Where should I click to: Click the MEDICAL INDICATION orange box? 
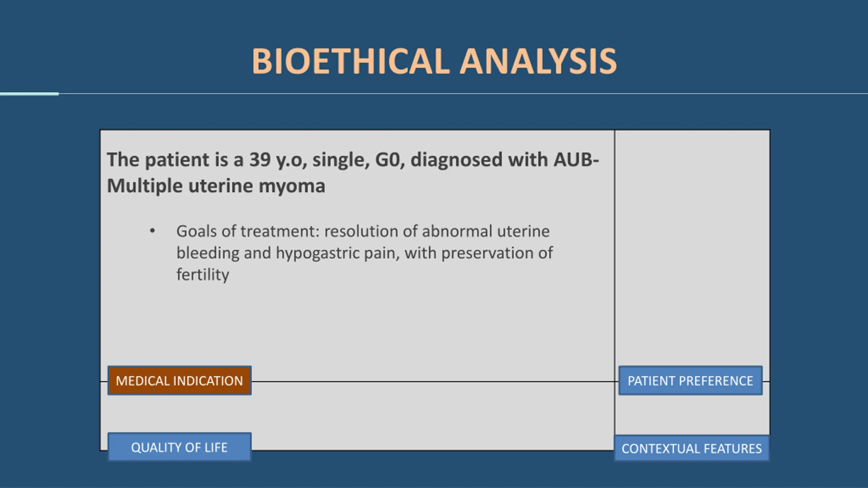pyautogui.click(x=179, y=380)
